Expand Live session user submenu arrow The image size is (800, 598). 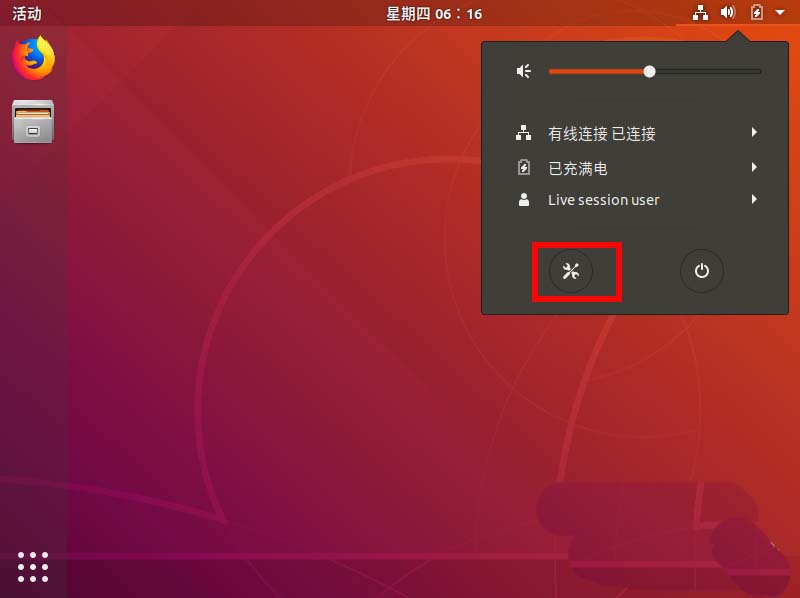pyautogui.click(x=754, y=199)
